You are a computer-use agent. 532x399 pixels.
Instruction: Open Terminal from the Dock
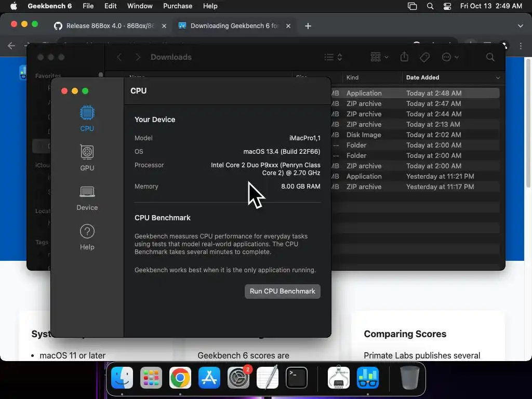pos(297,378)
